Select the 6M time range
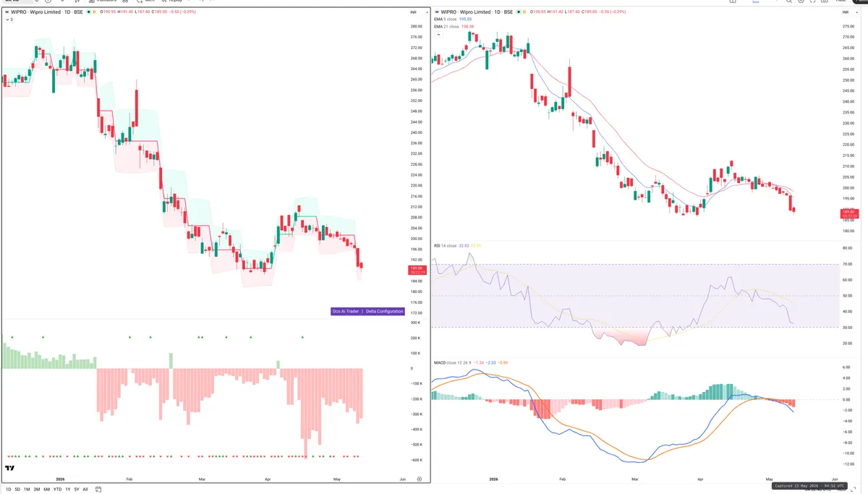 pos(47,489)
